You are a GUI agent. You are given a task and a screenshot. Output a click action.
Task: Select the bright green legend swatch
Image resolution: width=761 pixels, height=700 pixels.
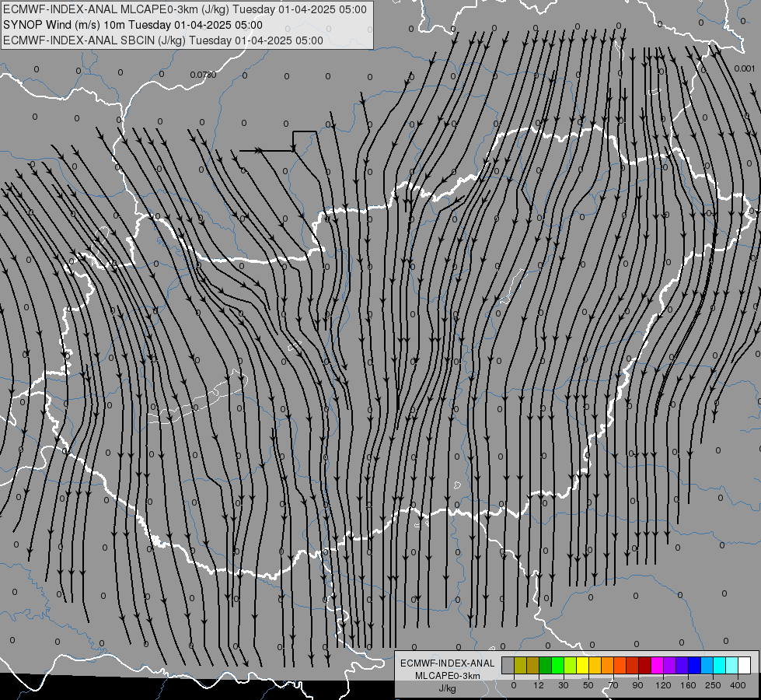click(x=557, y=665)
